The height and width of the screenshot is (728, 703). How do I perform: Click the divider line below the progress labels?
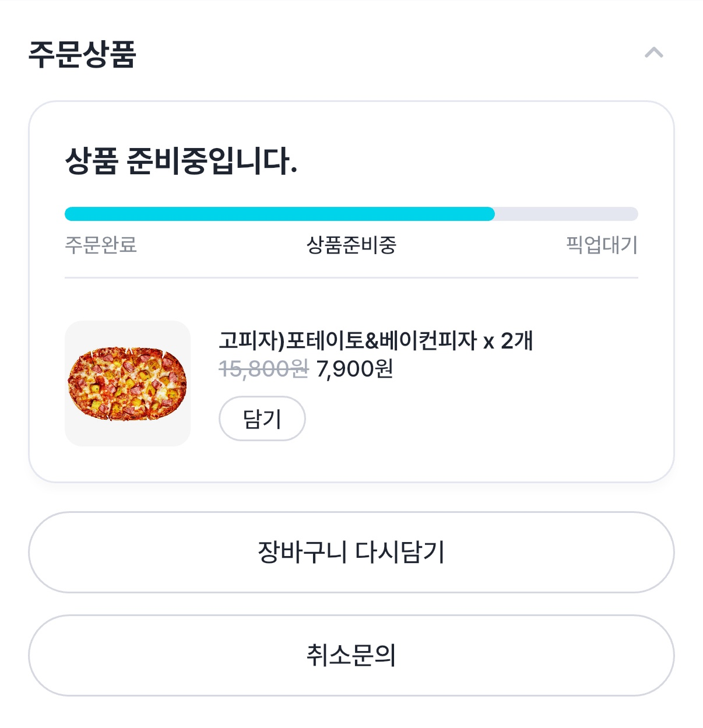(351, 278)
